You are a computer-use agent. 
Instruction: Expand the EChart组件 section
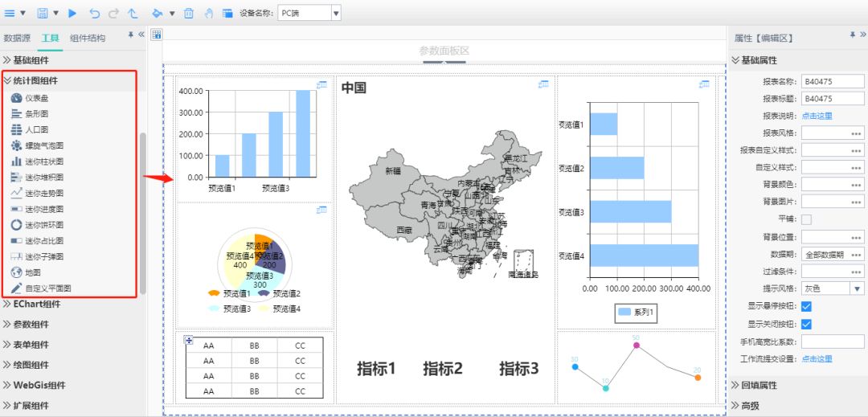coord(36,305)
